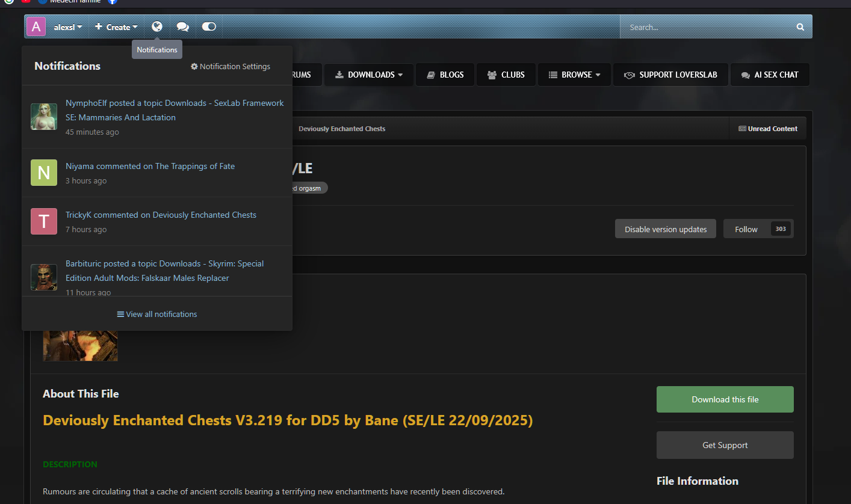Image resolution: width=851 pixels, height=504 pixels.
Task: Click Disable version updates button
Action: point(666,229)
